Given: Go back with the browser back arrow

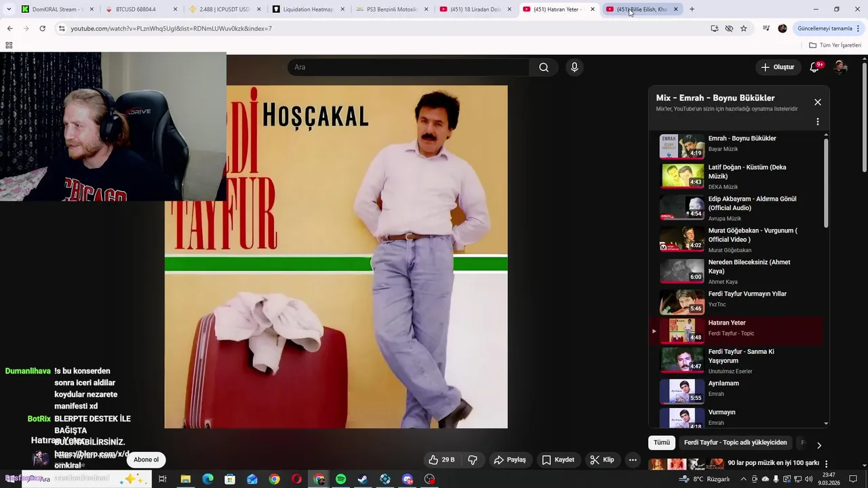Looking at the screenshot, I should point(9,28).
